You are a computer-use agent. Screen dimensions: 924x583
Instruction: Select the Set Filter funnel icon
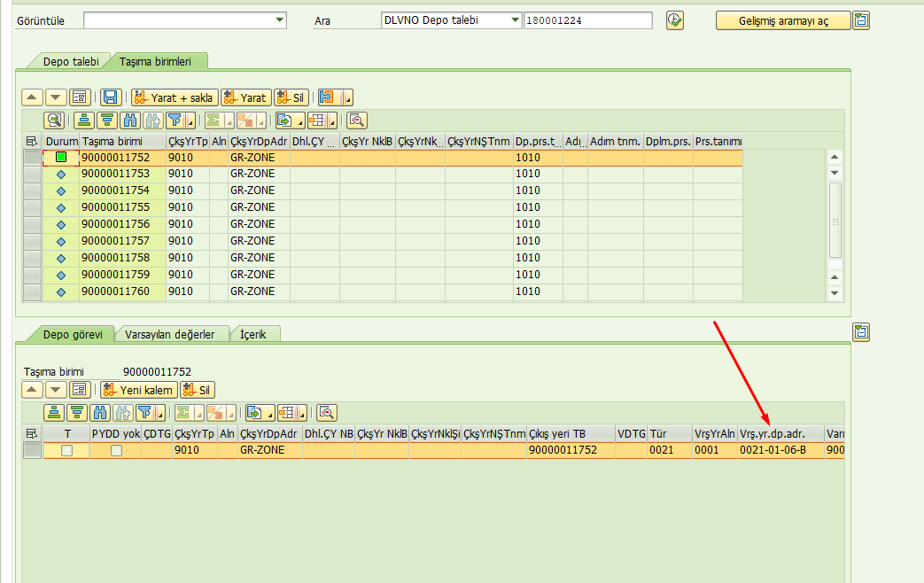[172, 120]
